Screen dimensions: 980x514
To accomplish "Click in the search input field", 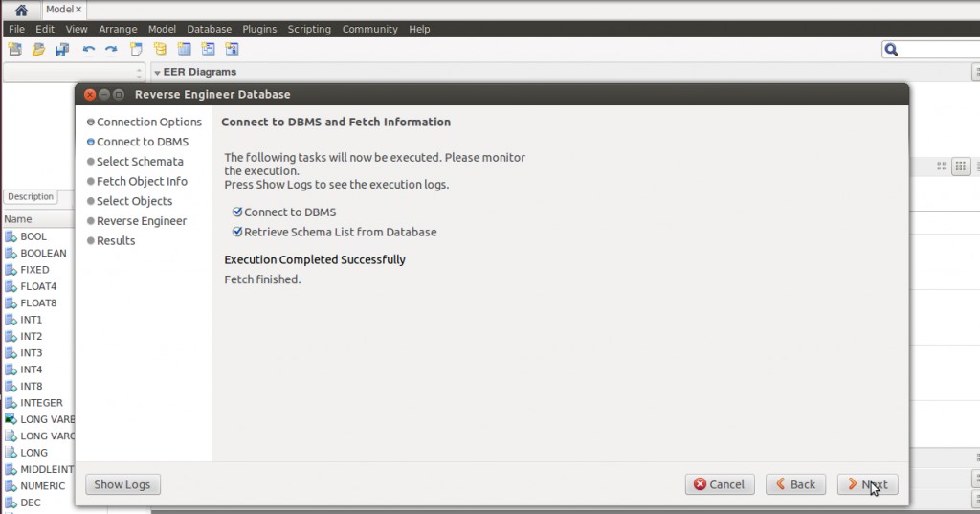I will [x=940, y=50].
